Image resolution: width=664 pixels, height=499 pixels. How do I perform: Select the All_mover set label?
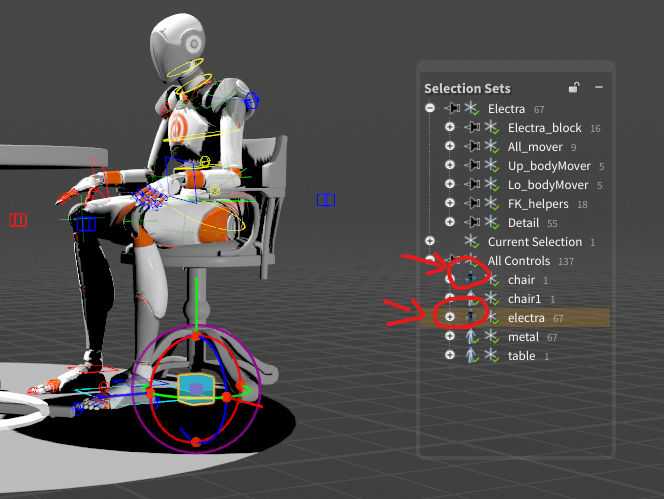pyautogui.click(x=535, y=147)
